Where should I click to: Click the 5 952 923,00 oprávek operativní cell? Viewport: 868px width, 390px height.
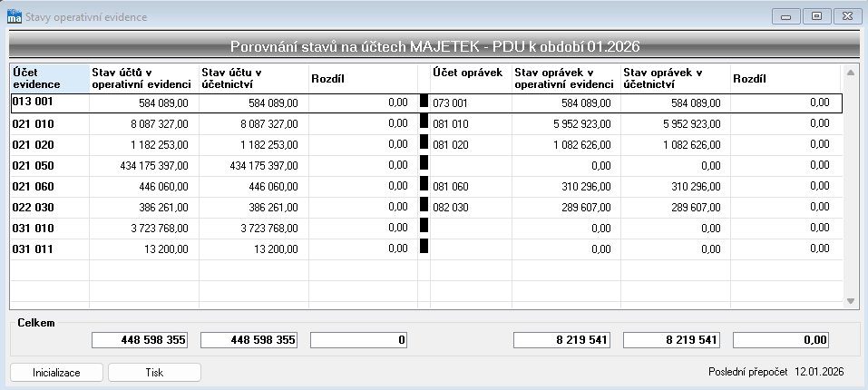point(566,124)
